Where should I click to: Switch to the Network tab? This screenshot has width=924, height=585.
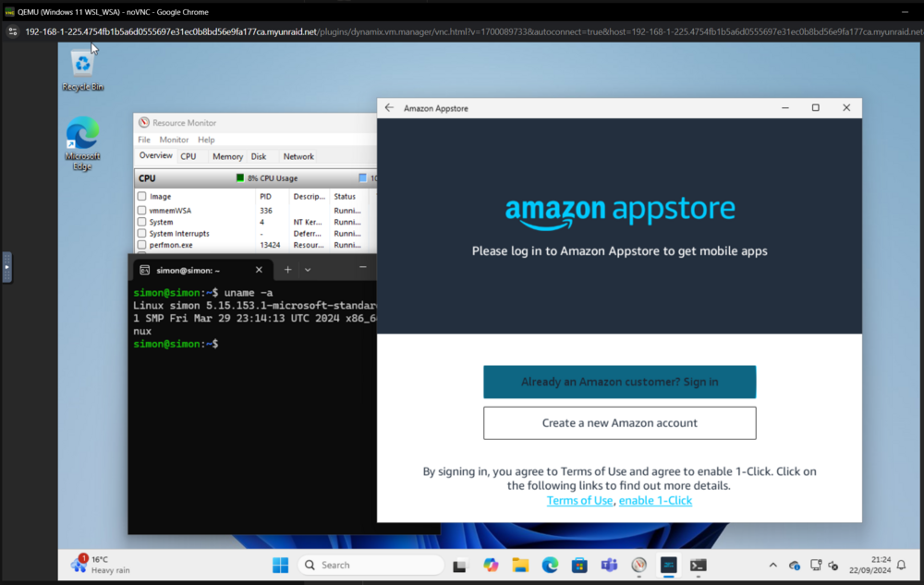(298, 156)
